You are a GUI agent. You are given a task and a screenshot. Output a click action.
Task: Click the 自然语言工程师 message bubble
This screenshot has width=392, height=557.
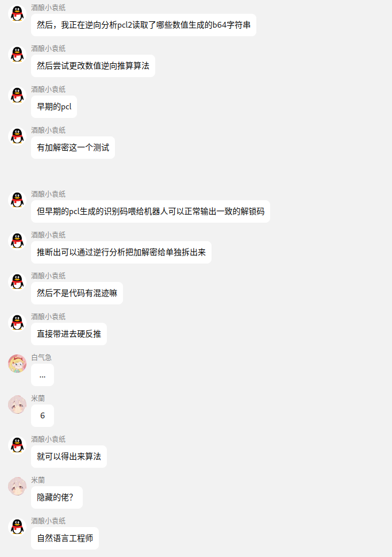coord(65,538)
